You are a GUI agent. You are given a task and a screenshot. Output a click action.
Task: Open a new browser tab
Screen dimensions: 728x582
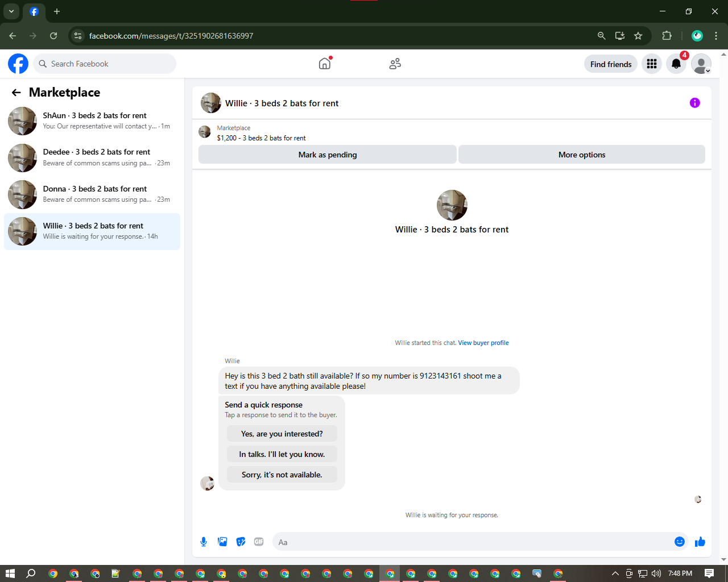tap(57, 11)
